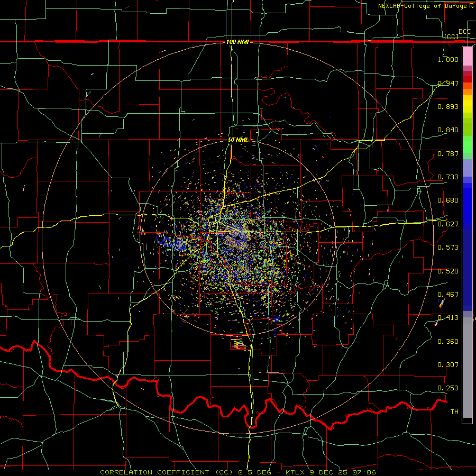Click the 50 NMI range ring label
This screenshot has width=476, height=476.
tap(237, 140)
